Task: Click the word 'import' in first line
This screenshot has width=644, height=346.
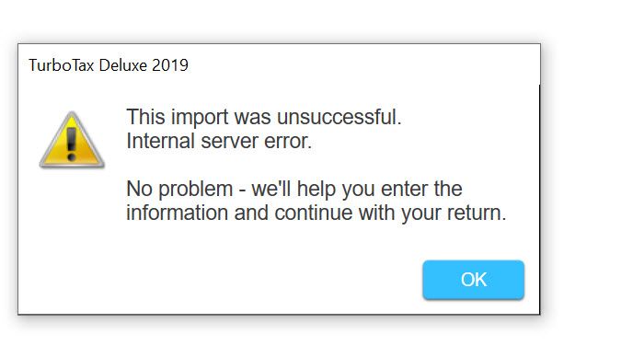Action: pyautogui.click(x=200, y=118)
